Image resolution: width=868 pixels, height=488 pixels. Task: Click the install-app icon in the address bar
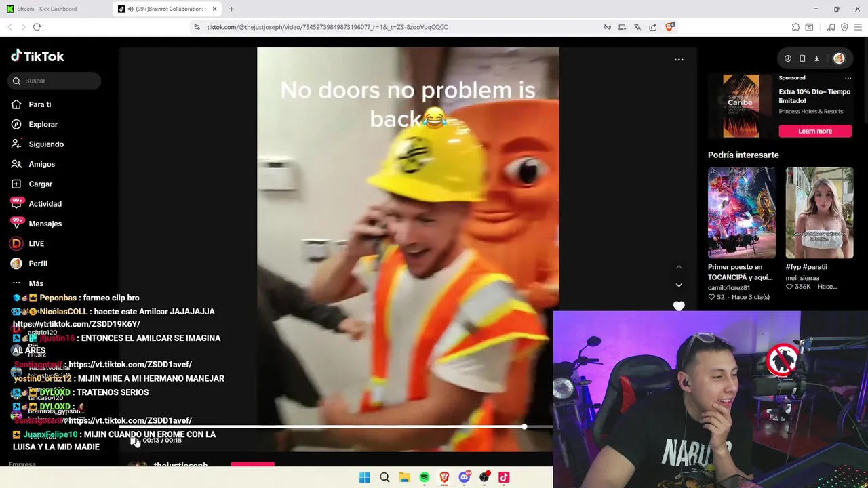pyautogui.click(x=622, y=27)
